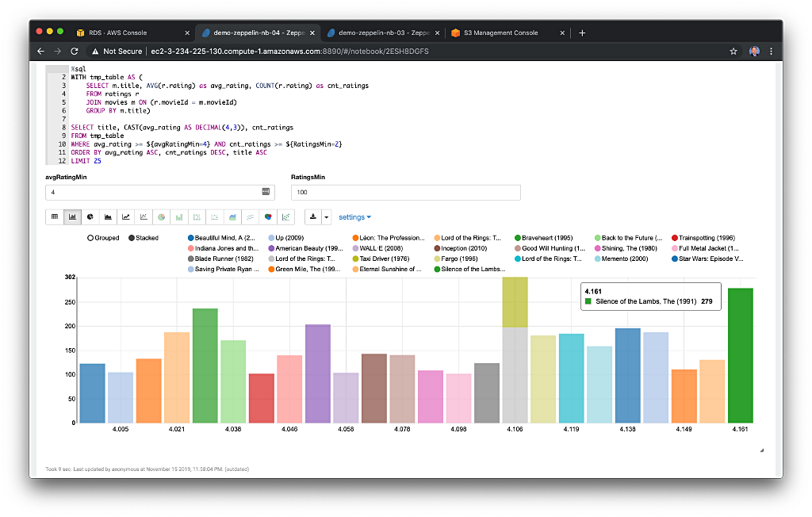Screen dimensions: 812x517
Task: Open the avgRatingMin field picker icon
Action: tap(266, 192)
